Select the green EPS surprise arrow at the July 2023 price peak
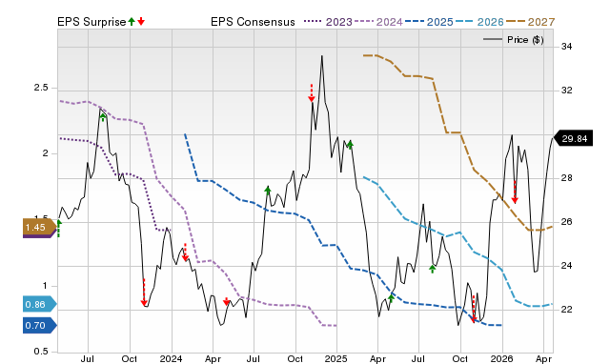Screen dimensions: 610x364 (x=103, y=117)
